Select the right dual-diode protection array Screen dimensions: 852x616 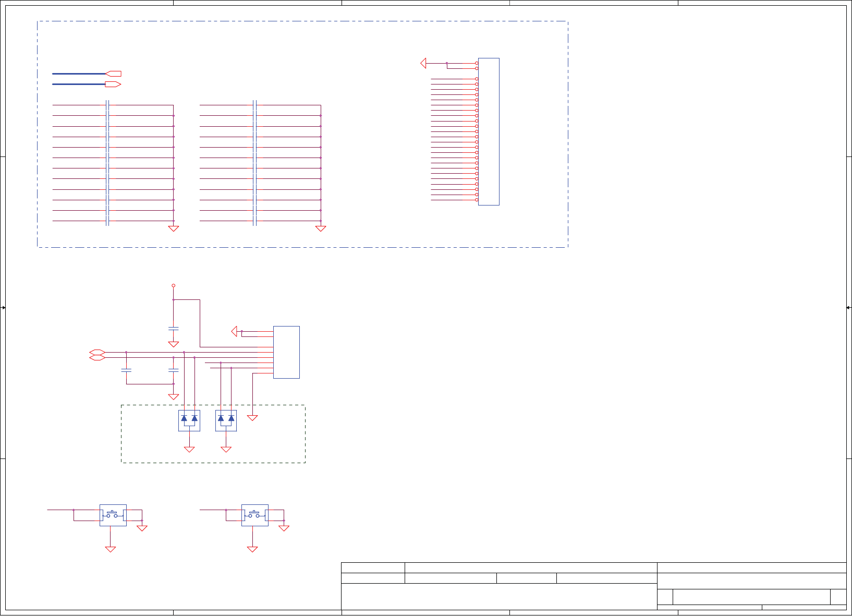click(226, 420)
